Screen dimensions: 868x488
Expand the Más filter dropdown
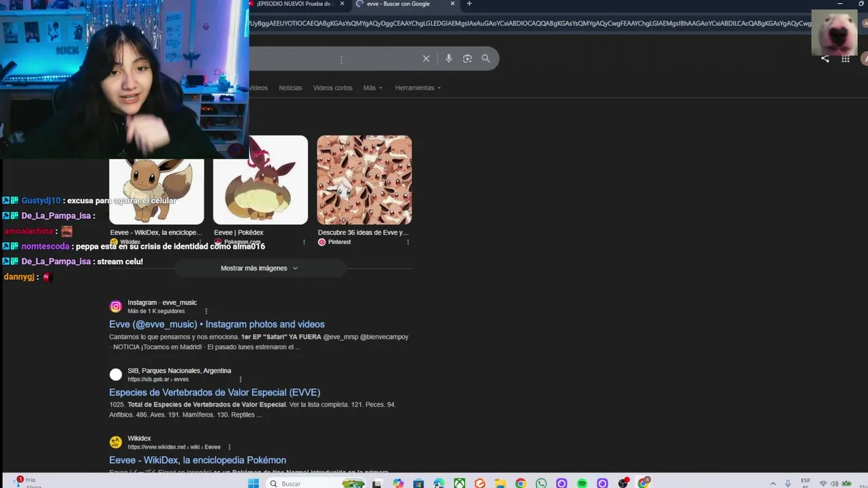pos(372,88)
